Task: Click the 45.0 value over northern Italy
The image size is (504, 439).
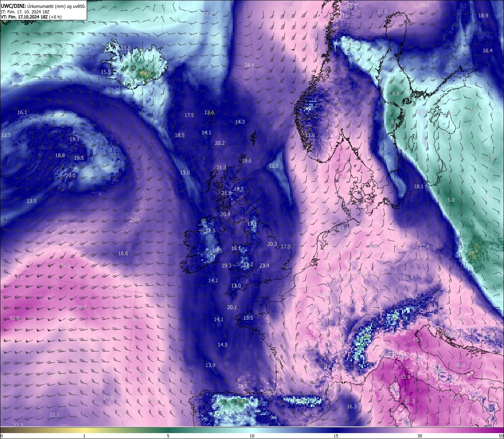Action: click(417, 339)
